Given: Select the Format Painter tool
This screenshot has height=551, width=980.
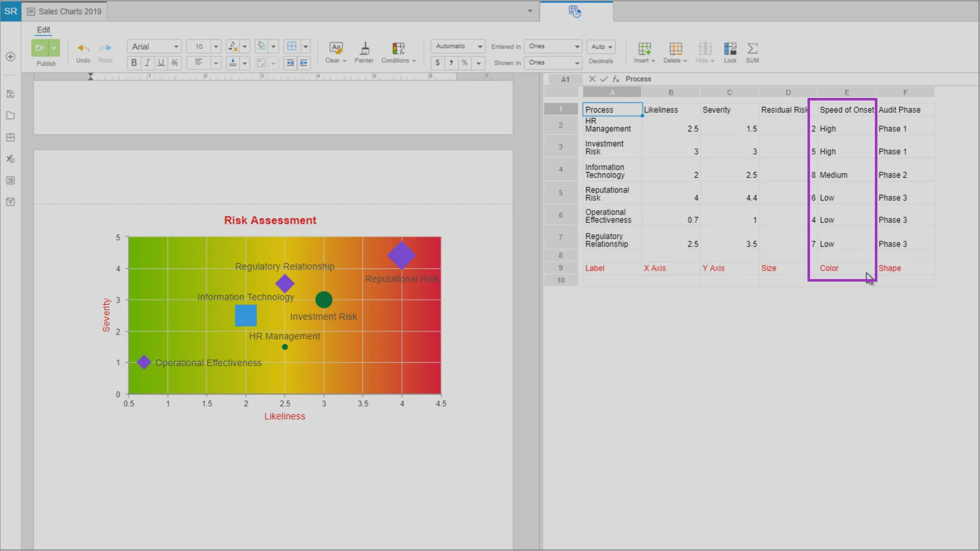Looking at the screenshot, I should [364, 48].
